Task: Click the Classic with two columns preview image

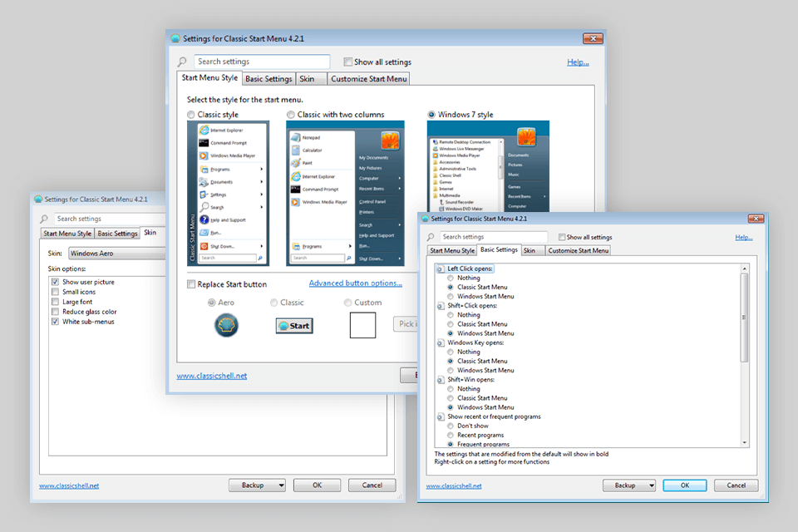Action: pos(345,194)
